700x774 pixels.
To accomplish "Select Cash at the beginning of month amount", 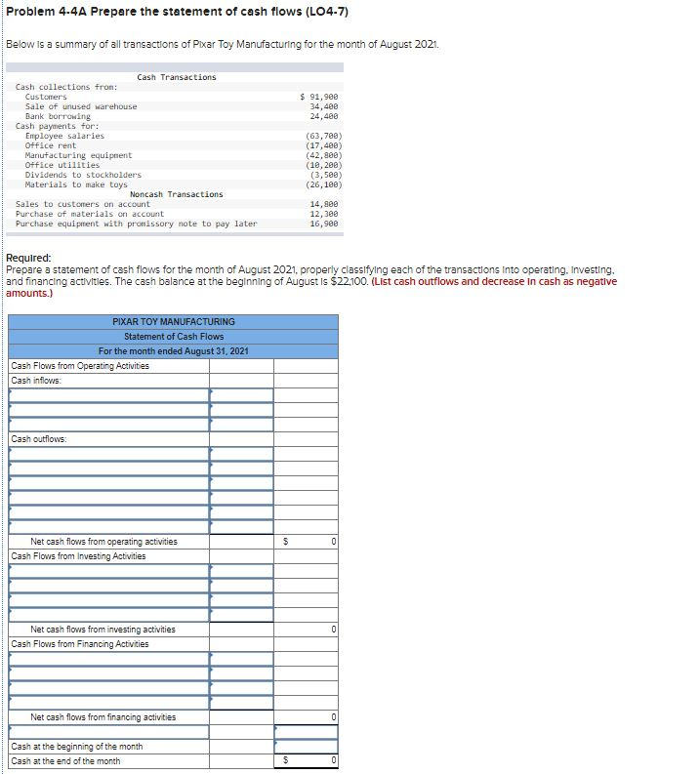I will click(x=306, y=747).
